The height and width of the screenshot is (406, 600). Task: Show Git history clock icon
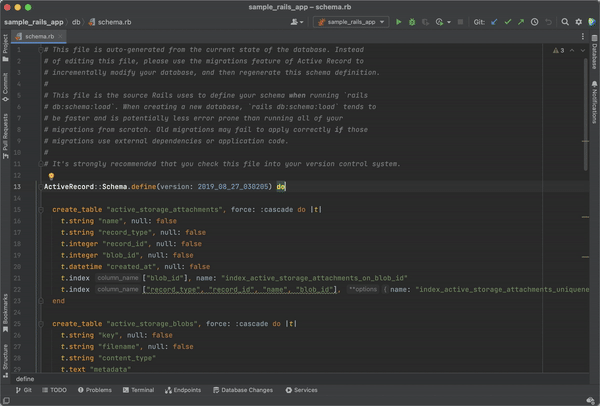pyautogui.click(x=534, y=21)
